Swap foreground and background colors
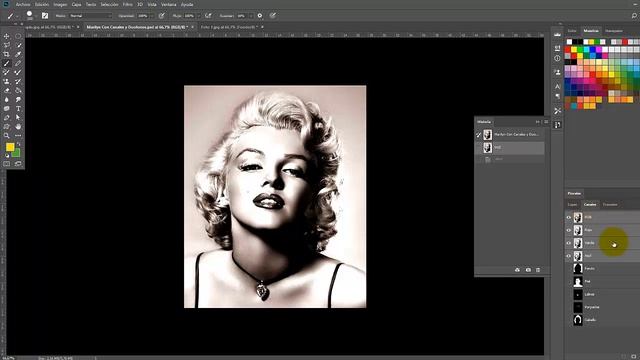The height and width of the screenshot is (360, 640). click(18, 144)
